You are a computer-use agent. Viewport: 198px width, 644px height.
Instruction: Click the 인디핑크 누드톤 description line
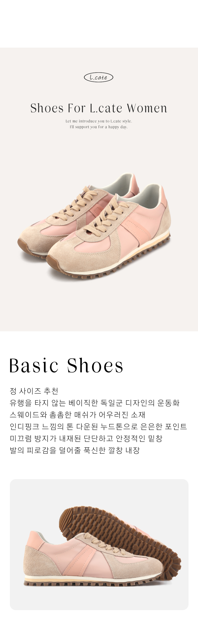point(98,426)
